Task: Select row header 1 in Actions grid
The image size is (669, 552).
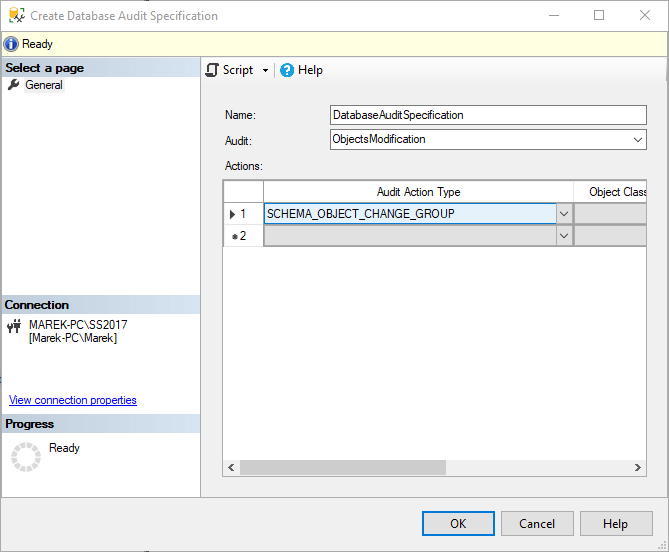Action: (243, 214)
